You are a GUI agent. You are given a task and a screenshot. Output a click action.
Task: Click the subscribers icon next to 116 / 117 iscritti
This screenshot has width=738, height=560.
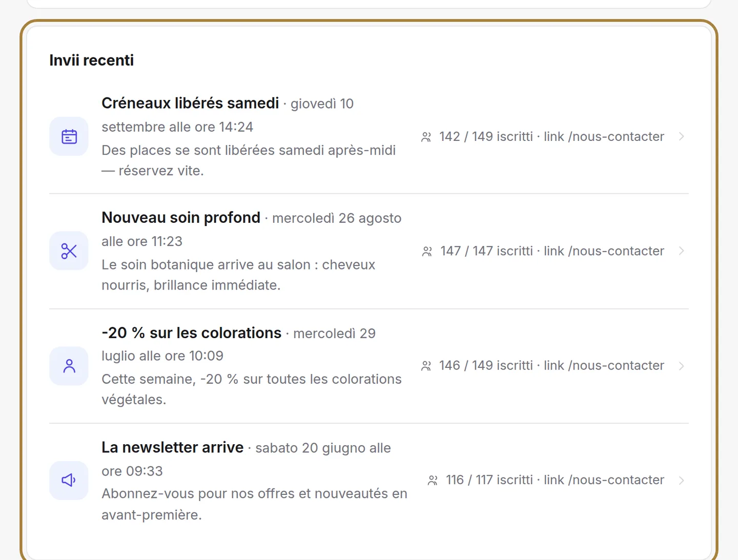click(x=433, y=481)
